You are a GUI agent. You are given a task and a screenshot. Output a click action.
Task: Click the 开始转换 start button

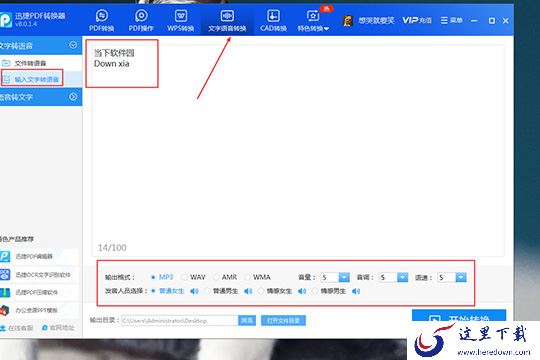459,316
